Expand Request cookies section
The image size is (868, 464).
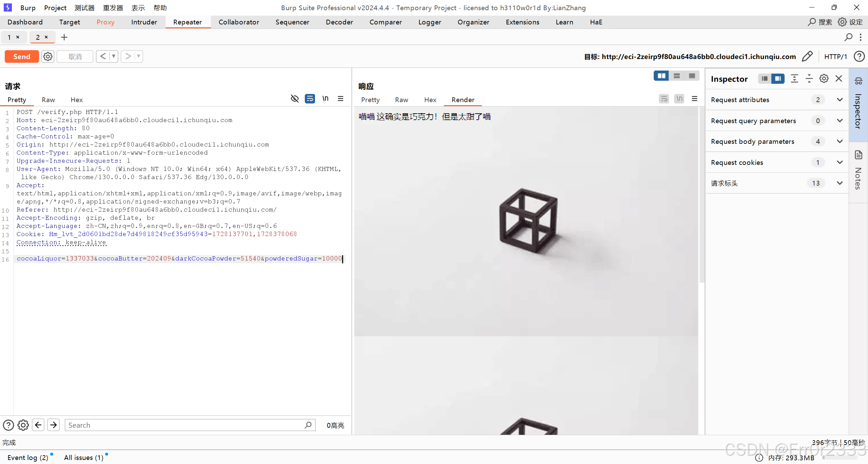point(840,162)
